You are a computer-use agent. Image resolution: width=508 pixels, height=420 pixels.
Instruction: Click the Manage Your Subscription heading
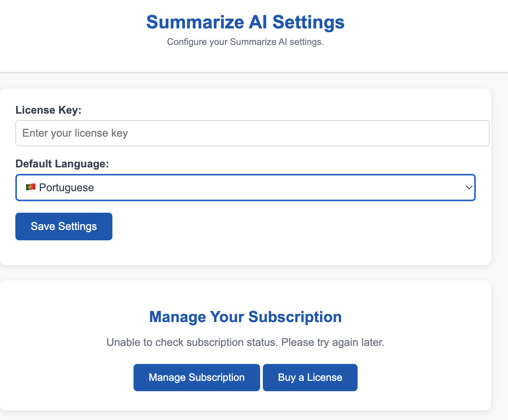click(x=245, y=317)
